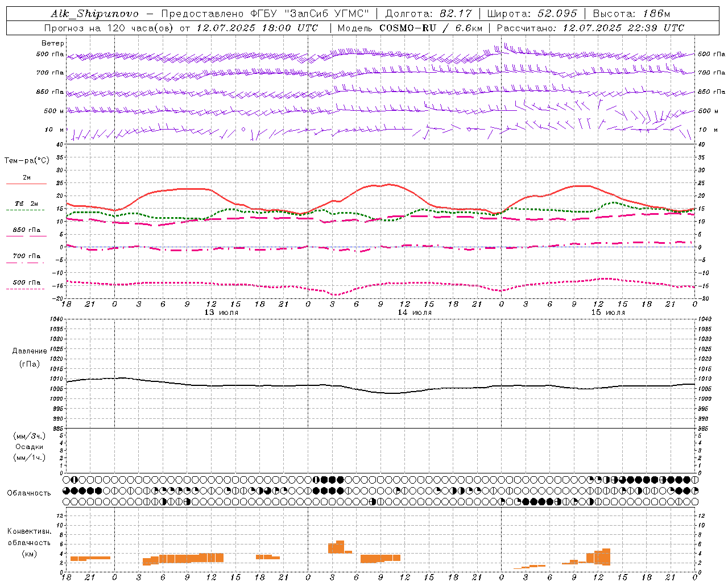The height and width of the screenshot is (582, 728).
Task: Click the Высота: 186м header value
Action: pyautogui.click(x=631, y=14)
